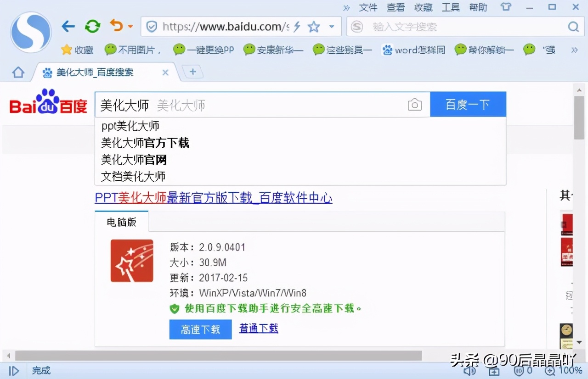Click the Baidu logo
The height and width of the screenshot is (379, 588).
[48, 102]
